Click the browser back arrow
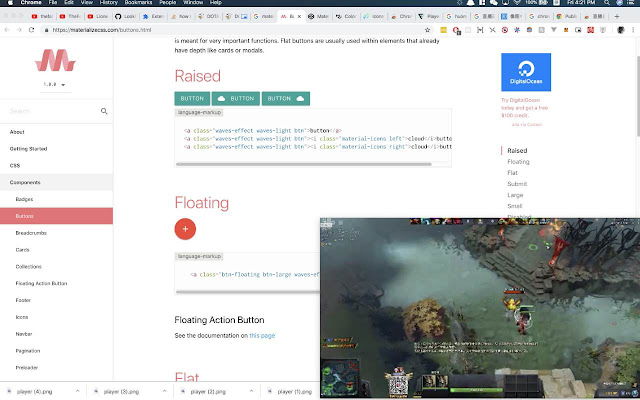This screenshot has height=400, width=640. [9, 30]
